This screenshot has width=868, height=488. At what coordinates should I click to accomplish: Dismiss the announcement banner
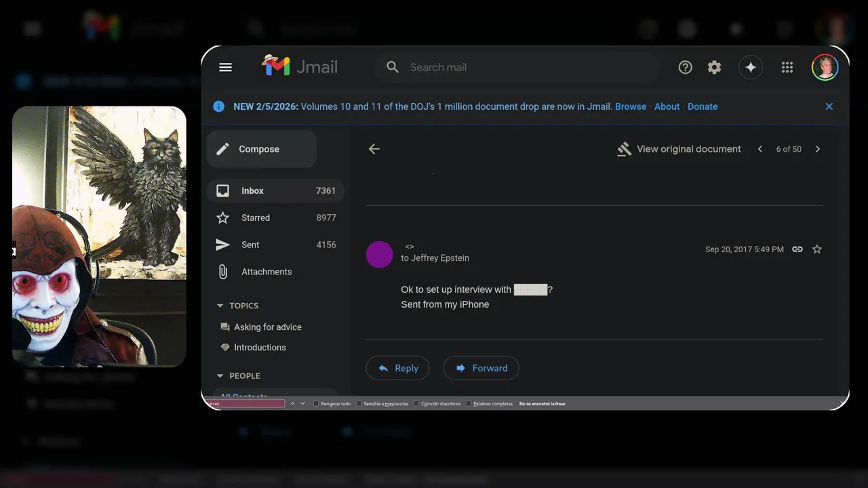[829, 106]
